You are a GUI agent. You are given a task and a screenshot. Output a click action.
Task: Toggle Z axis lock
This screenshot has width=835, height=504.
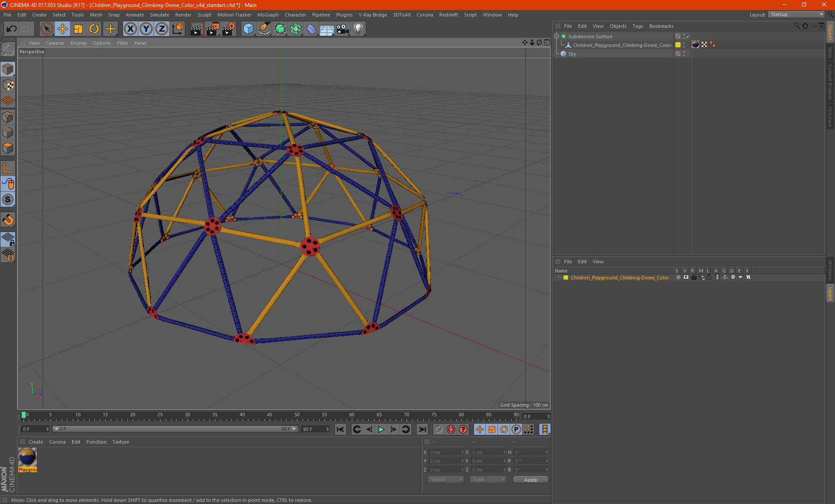162,29
